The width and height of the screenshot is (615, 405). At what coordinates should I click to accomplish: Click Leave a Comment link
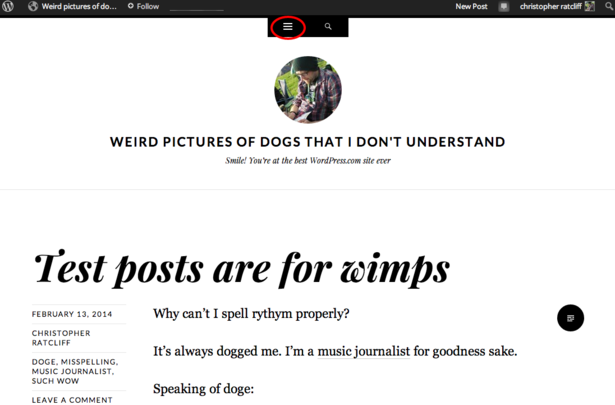[x=72, y=400]
